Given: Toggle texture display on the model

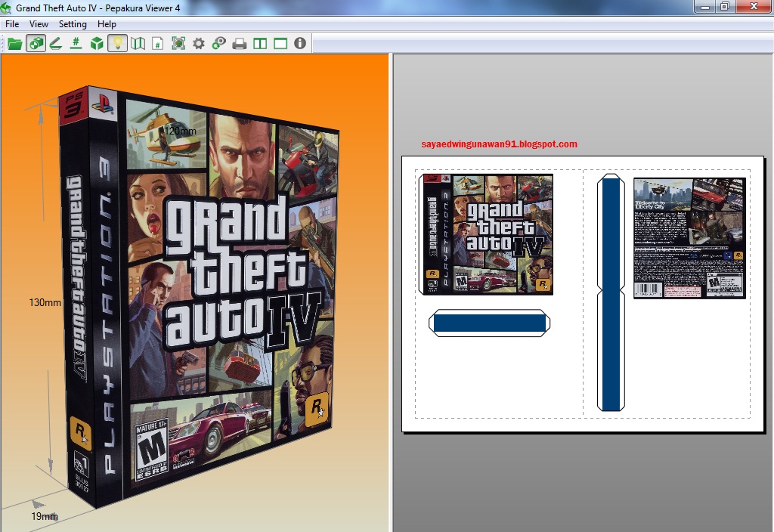Looking at the screenshot, I should pos(36,43).
